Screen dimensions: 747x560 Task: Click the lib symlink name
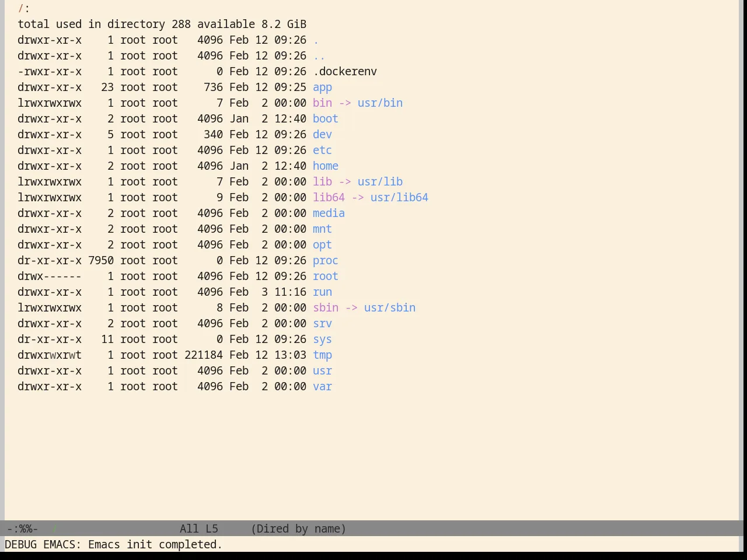[322, 182]
